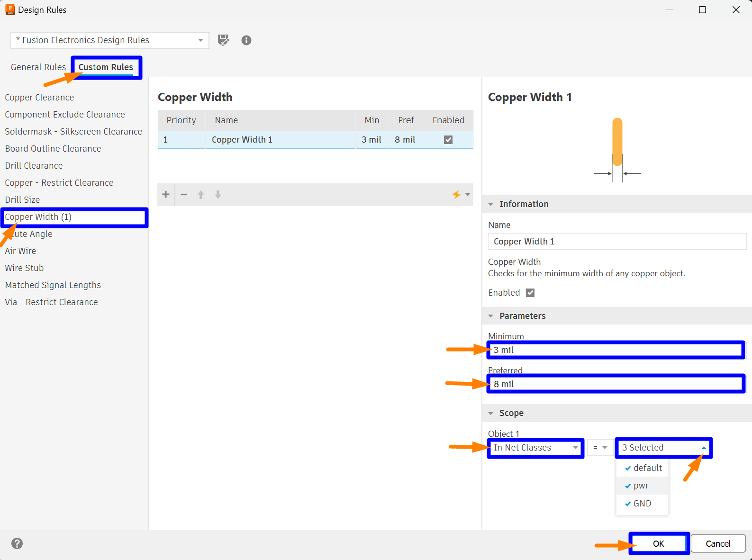The height and width of the screenshot is (560, 752).
Task: Open Air Wire rule category
Action: (20, 251)
